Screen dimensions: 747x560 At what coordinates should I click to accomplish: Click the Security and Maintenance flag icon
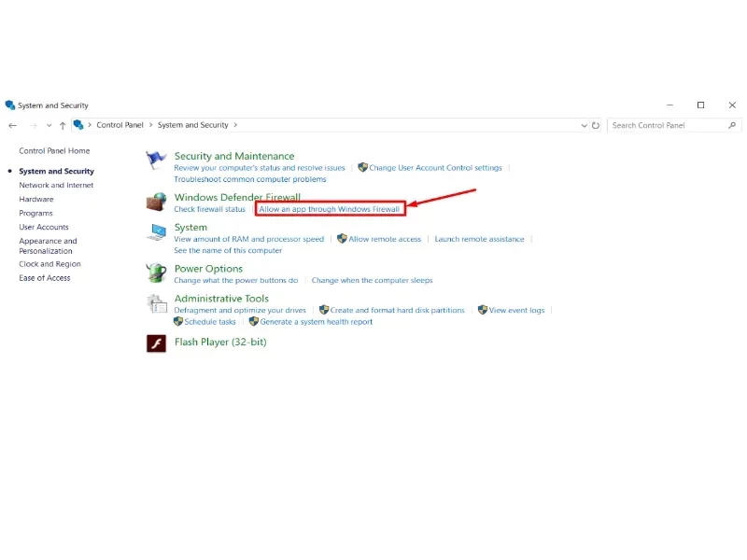(x=156, y=160)
